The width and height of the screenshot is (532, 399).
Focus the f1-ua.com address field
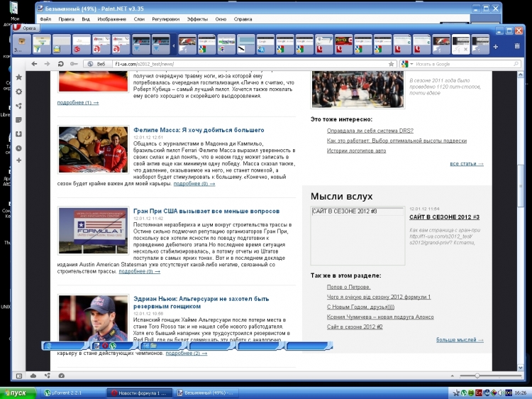click(250, 64)
